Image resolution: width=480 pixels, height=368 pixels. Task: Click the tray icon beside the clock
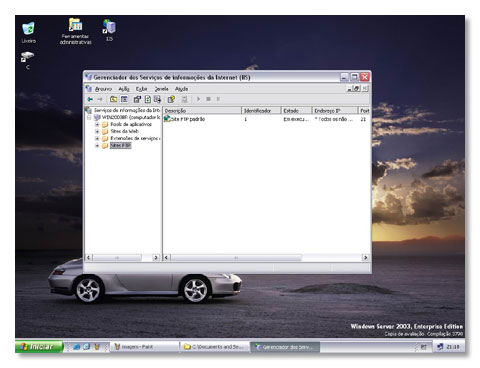[440, 347]
